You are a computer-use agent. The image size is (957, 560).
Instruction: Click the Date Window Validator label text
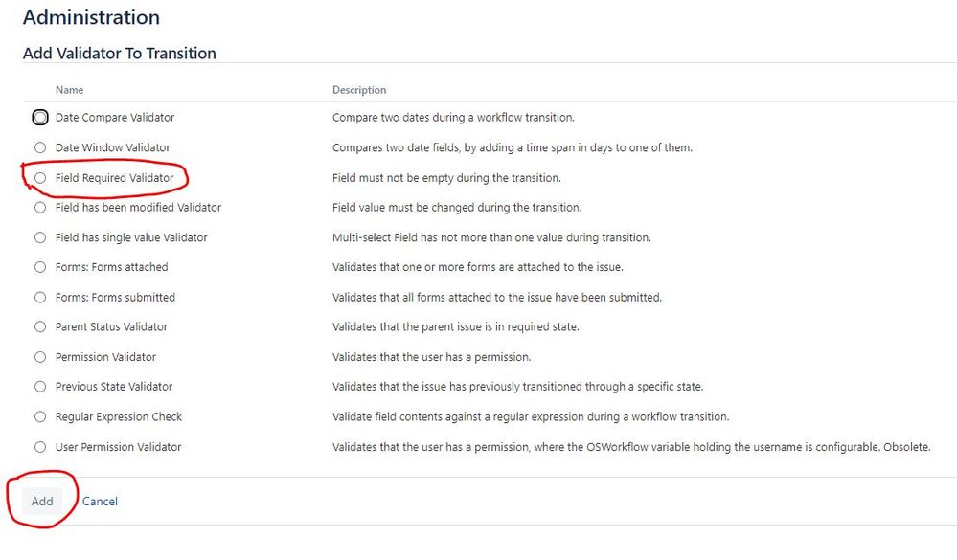point(113,148)
